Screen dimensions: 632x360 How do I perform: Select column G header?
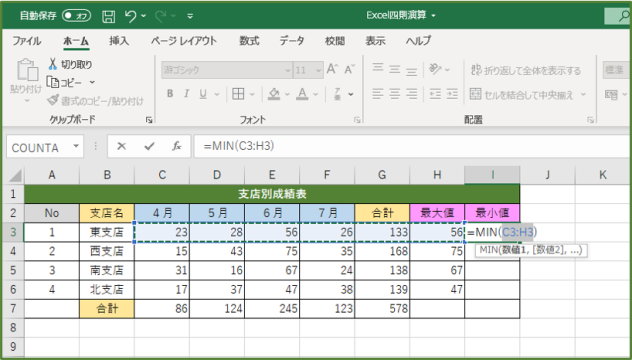coord(382,175)
